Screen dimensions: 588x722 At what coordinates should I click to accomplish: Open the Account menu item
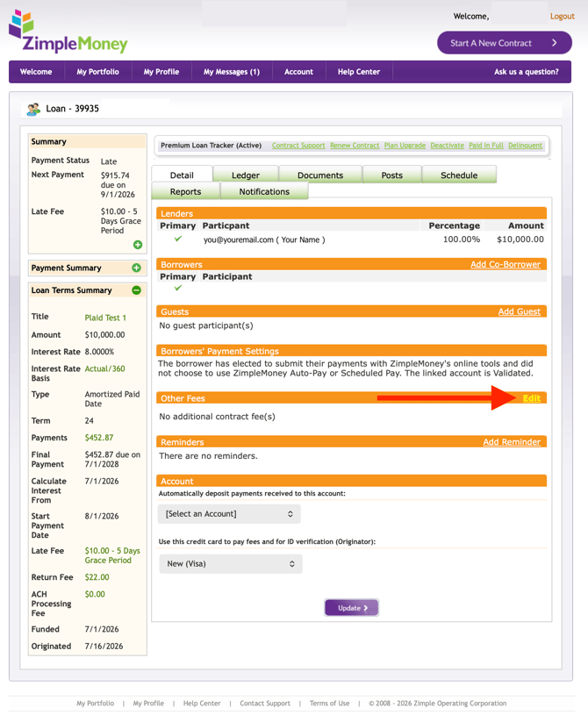[298, 72]
